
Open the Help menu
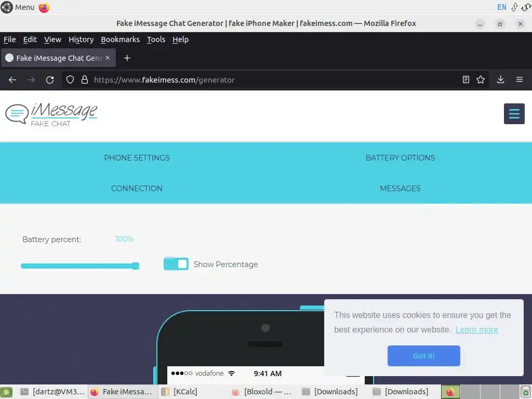180,39
